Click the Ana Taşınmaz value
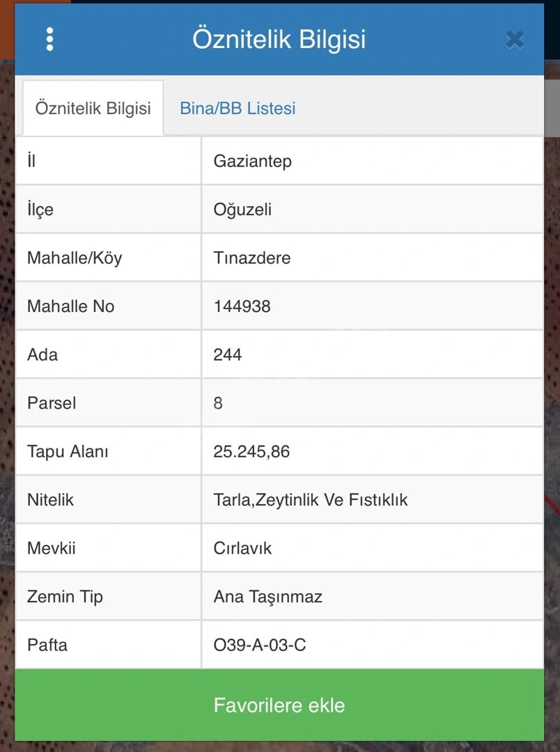The height and width of the screenshot is (752, 560). [x=267, y=597]
